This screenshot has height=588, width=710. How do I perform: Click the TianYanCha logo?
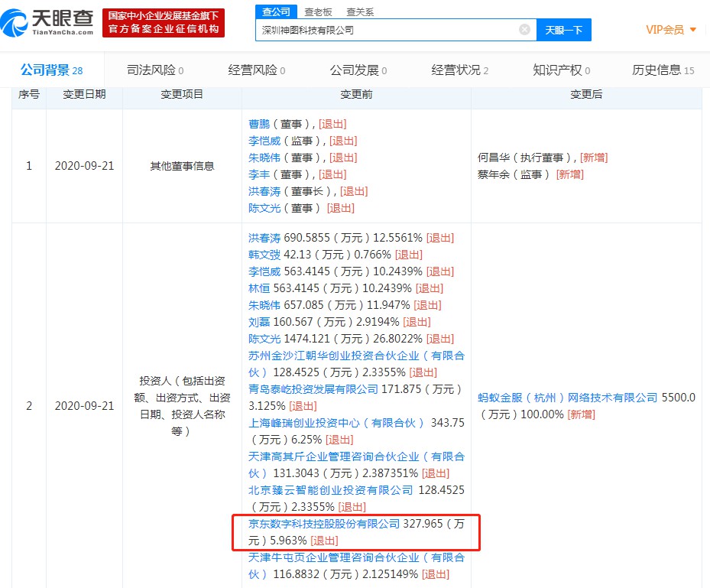[x=47, y=23]
